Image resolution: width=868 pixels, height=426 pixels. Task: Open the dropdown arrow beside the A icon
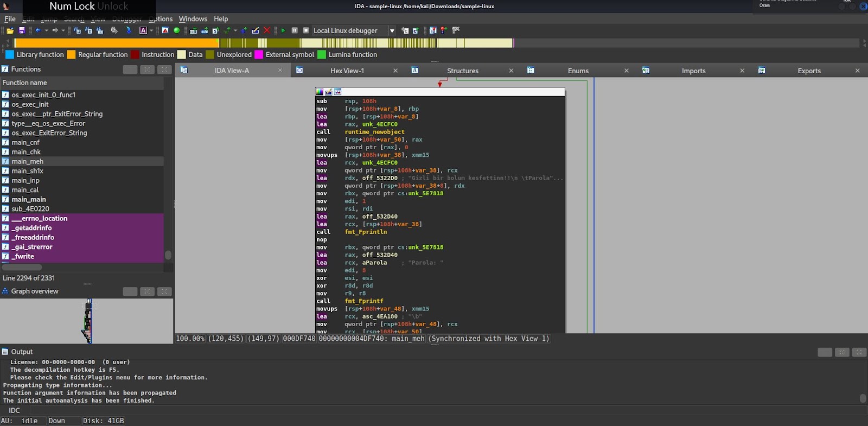pyautogui.click(x=151, y=30)
